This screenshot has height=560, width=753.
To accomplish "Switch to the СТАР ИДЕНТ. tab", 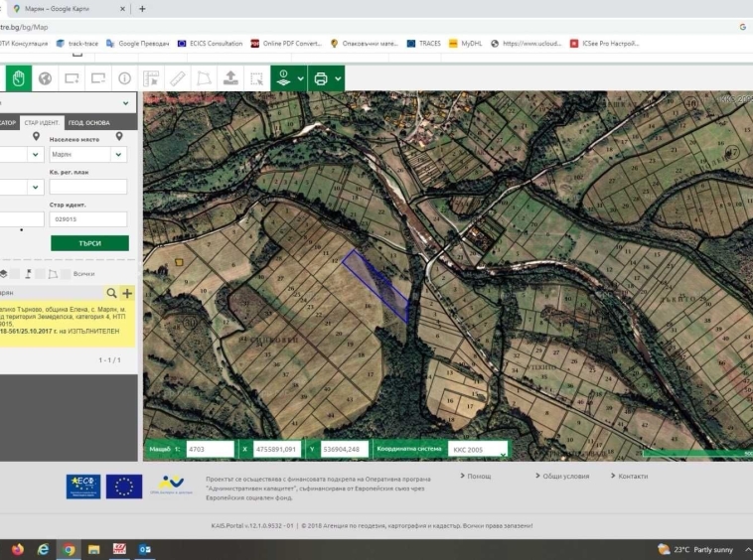I will pos(42,123).
